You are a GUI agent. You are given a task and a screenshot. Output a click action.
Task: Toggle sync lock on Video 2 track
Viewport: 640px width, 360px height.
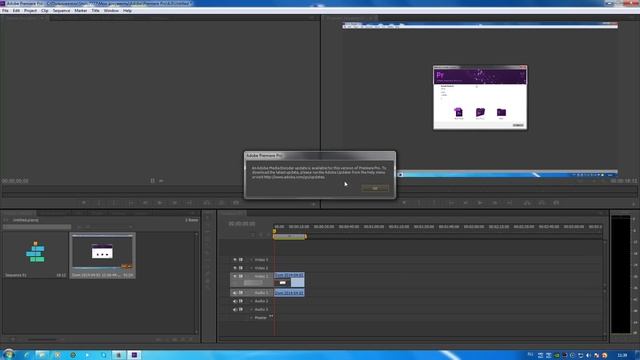[x=241, y=268]
